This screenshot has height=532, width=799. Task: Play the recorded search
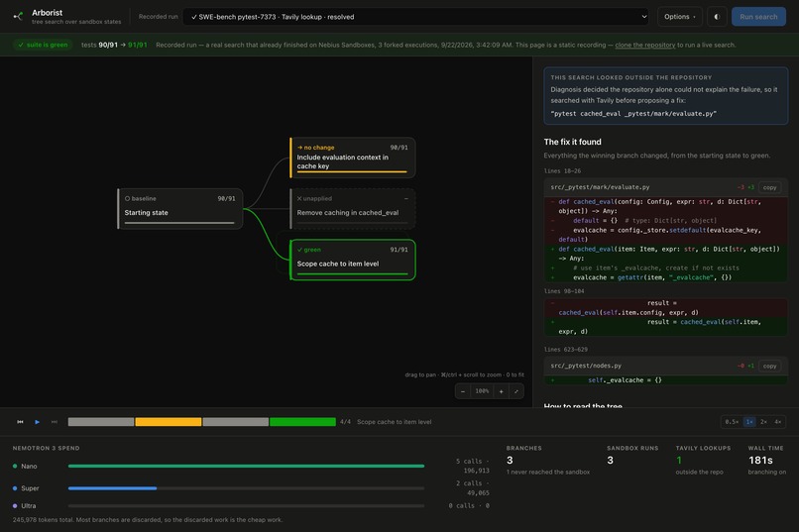click(38, 422)
